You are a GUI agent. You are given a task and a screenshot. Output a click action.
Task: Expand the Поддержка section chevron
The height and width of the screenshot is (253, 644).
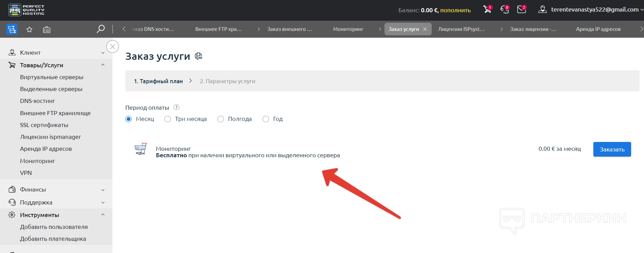pyautogui.click(x=103, y=203)
